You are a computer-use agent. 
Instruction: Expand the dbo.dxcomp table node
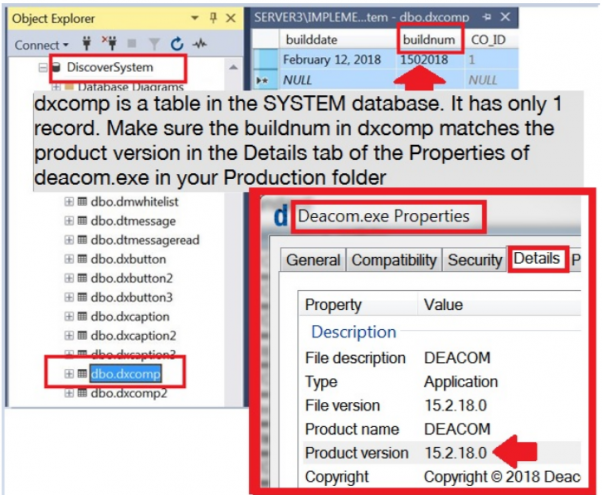click(x=69, y=374)
